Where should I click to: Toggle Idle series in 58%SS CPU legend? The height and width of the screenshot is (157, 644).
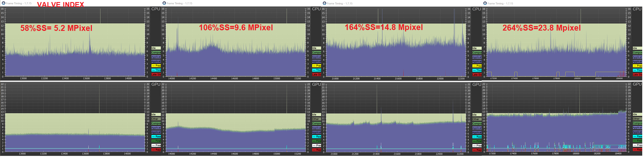pyautogui.click(x=156, y=48)
